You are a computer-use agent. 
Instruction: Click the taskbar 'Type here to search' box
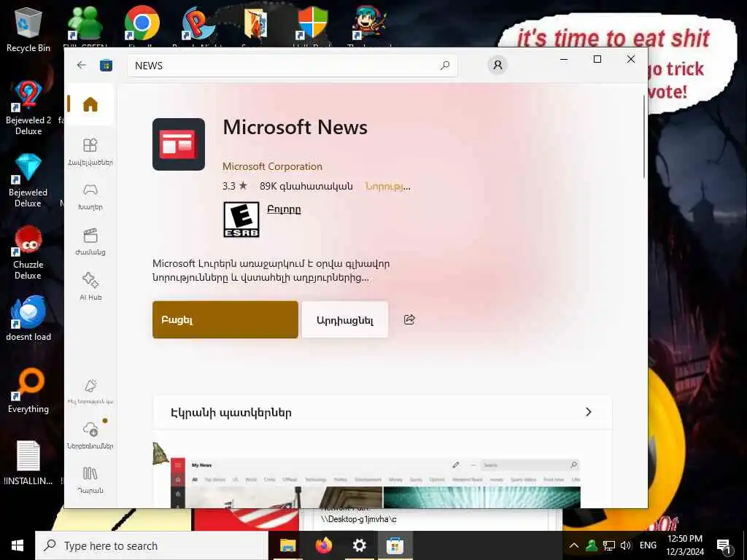[152, 545]
